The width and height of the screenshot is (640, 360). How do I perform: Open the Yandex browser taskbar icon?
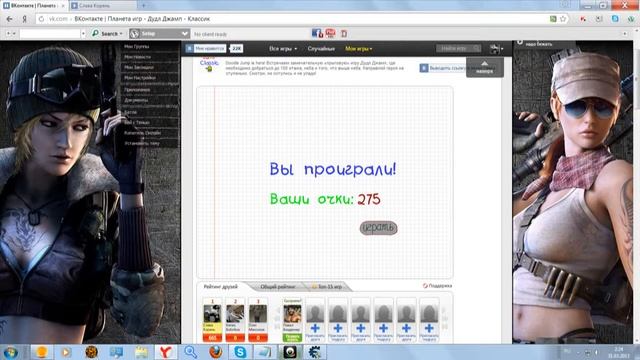pyautogui.click(x=165, y=352)
